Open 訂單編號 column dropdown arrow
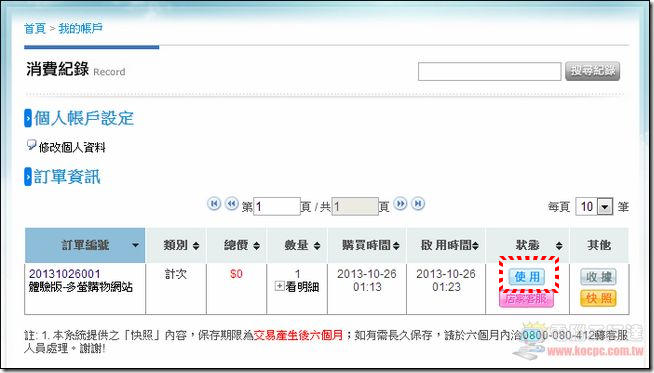 click(x=136, y=245)
